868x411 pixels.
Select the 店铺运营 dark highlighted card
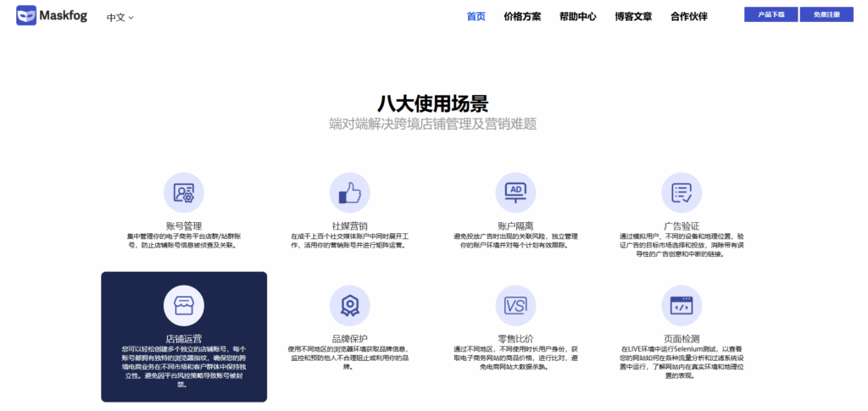184,337
